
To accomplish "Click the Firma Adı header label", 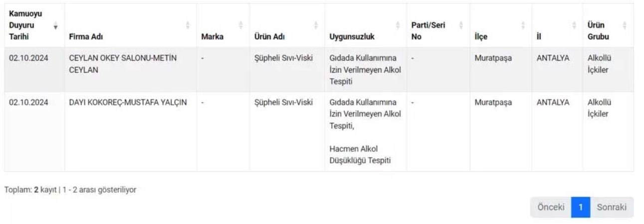I will click(x=86, y=37).
